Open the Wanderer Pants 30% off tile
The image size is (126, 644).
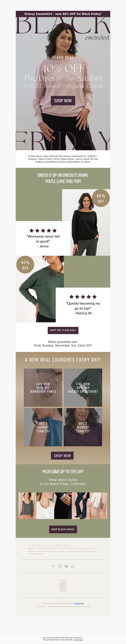[43, 388]
